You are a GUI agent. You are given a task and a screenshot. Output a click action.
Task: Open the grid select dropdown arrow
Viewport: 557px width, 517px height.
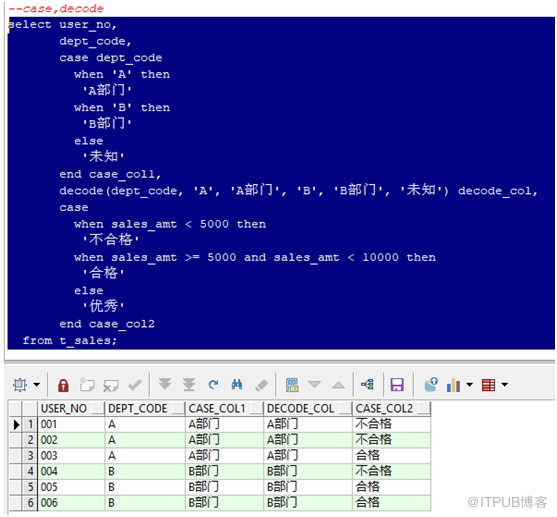37,384
